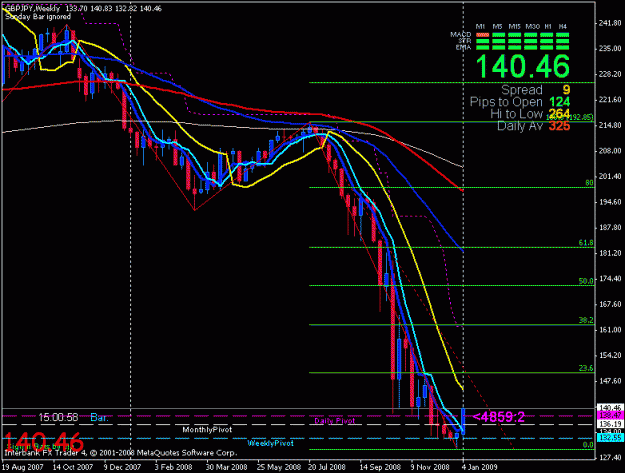The width and height of the screenshot is (625, 473).
Task: Click the 19 Aug 2007 date label
Action: (x=22, y=467)
